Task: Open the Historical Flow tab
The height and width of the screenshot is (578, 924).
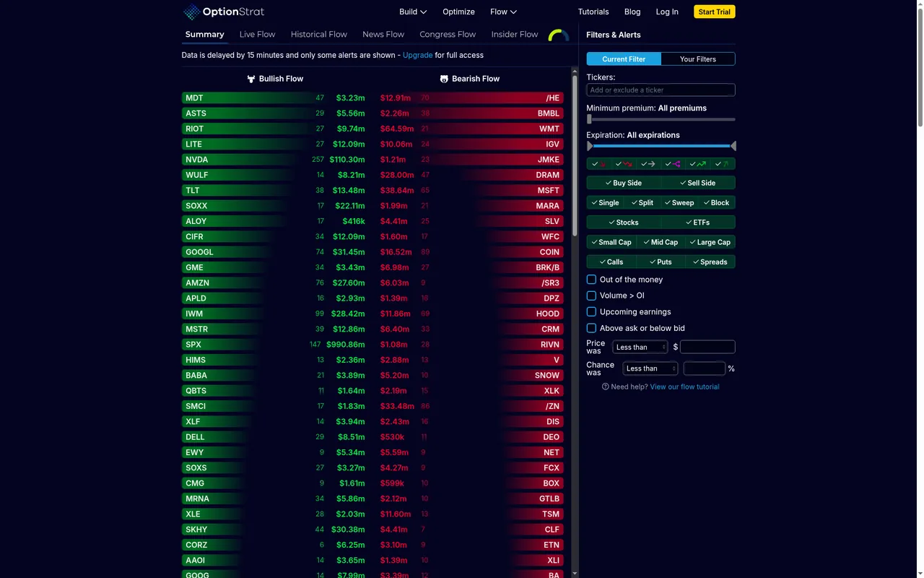Action: click(x=319, y=34)
